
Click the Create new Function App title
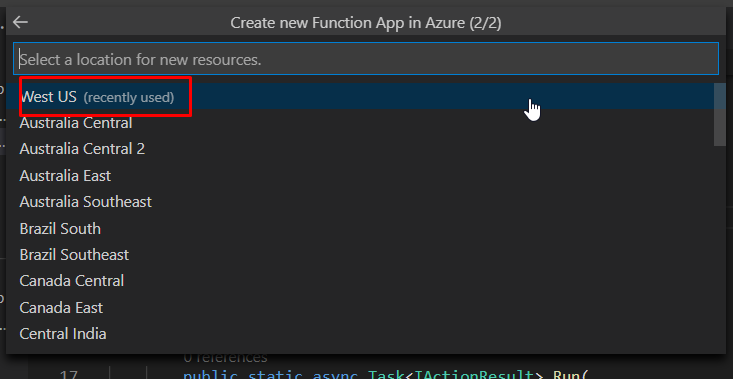click(366, 22)
